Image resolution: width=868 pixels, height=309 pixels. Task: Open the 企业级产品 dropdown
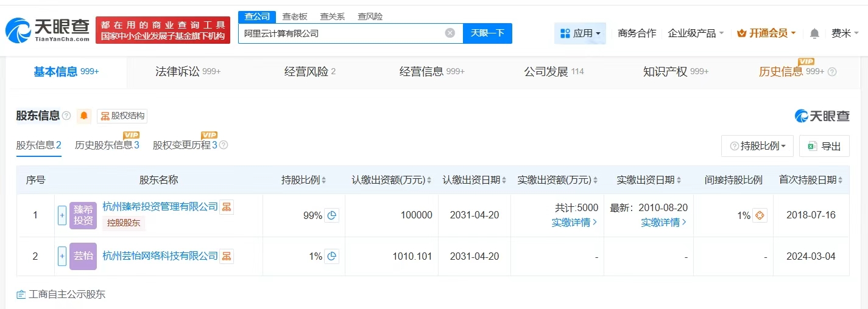click(x=696, y=33)
